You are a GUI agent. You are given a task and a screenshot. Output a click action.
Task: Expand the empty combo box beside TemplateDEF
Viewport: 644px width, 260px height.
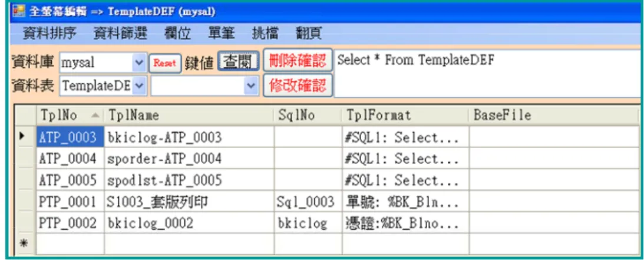coord(250,86)
